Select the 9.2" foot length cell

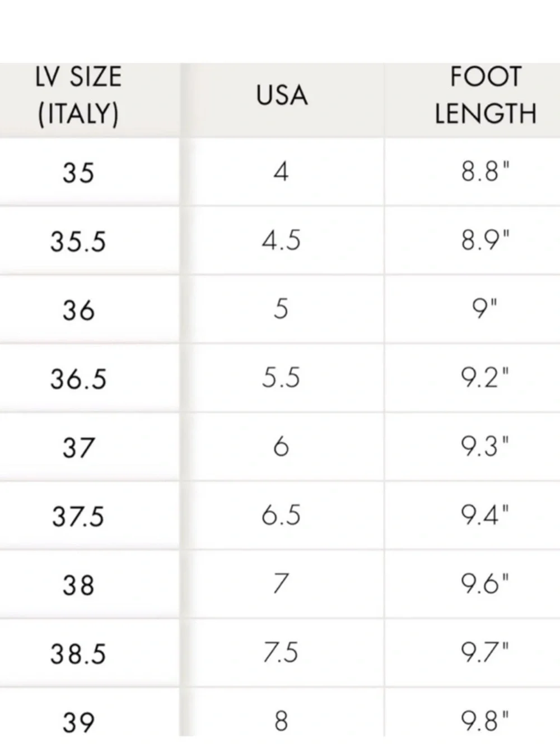click(485, 378)
